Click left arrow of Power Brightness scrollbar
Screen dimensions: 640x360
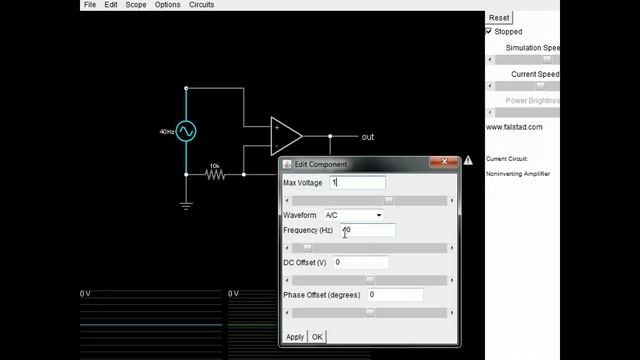pyautogui.click(x=490, y=112)
